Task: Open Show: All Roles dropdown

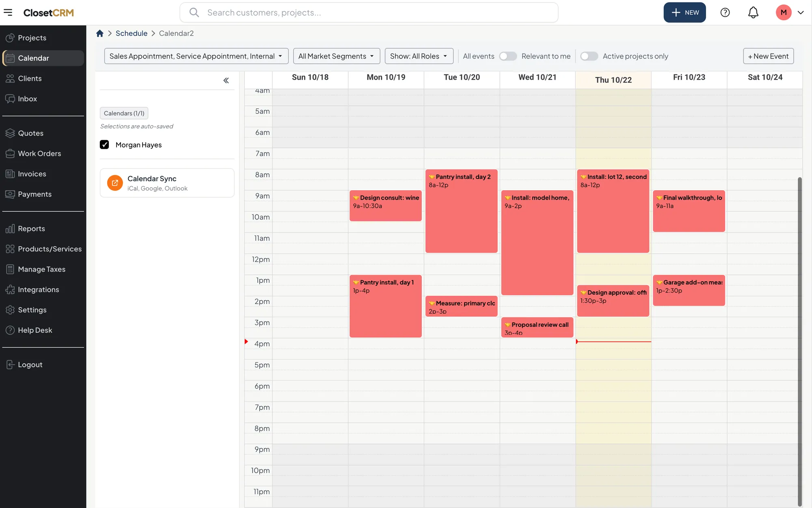Action: [419, 56]
